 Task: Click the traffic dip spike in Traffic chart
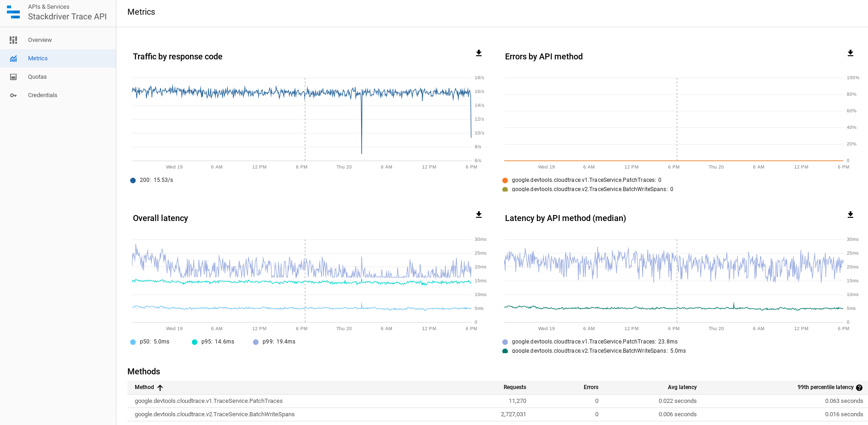[362, 124]
